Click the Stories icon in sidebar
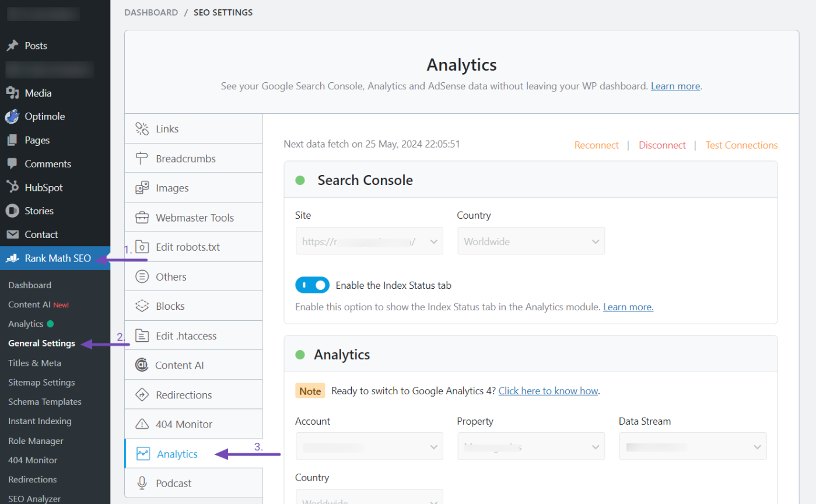This screenshot has width=816, height=504. click(12, 211)
